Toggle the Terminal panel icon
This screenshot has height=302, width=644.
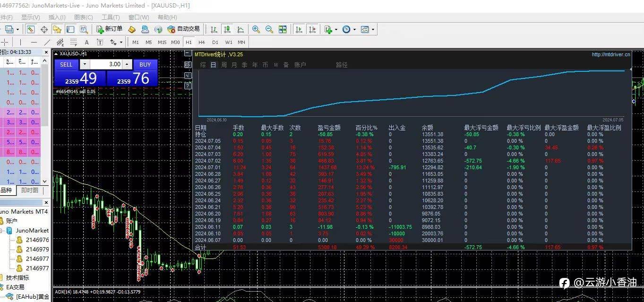click(x=70, y=29)
